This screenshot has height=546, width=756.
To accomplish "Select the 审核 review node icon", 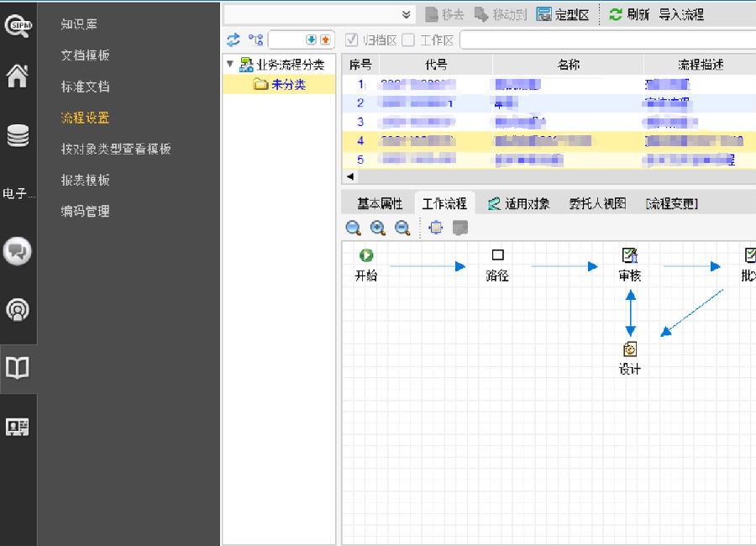I will click(629, 255).
